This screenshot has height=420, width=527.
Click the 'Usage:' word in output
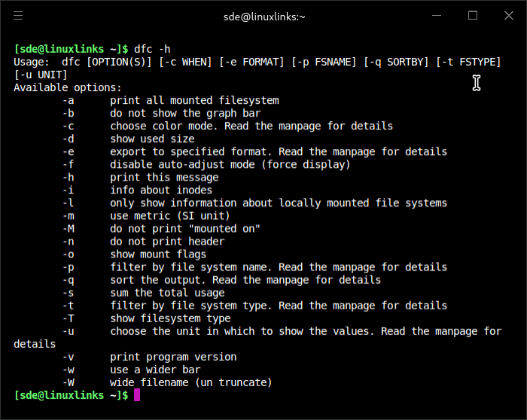point(32,62)
